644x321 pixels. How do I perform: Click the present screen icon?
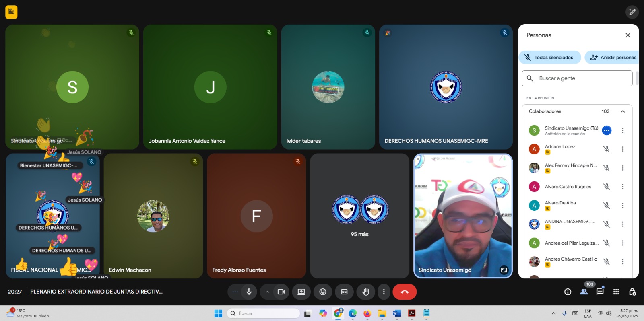click(x=301, y=292)
